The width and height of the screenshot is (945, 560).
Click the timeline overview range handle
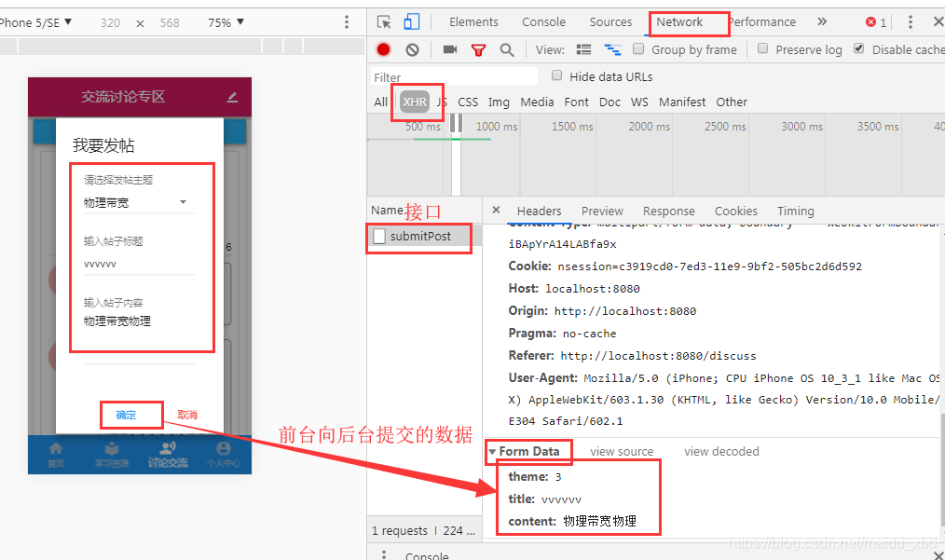coord(457,124)
